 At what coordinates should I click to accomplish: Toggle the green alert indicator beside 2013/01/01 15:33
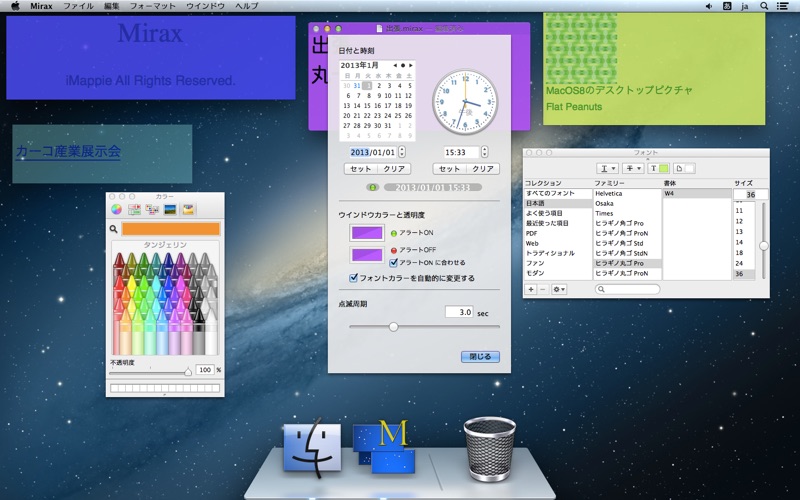(x=372, y=187)
